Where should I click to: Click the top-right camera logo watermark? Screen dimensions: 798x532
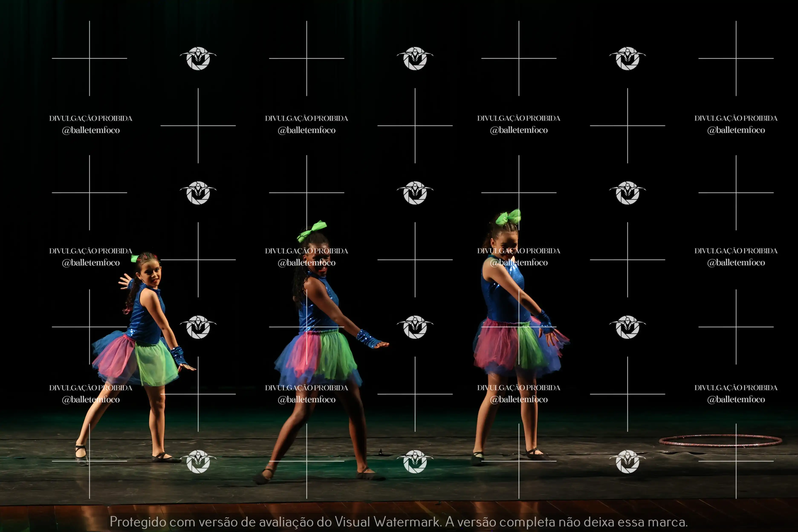[627, 59]
